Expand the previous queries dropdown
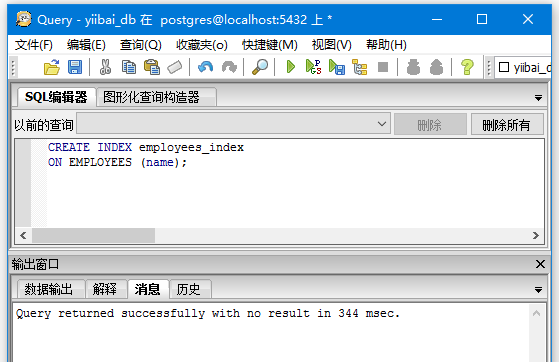 tap(382, 124)
